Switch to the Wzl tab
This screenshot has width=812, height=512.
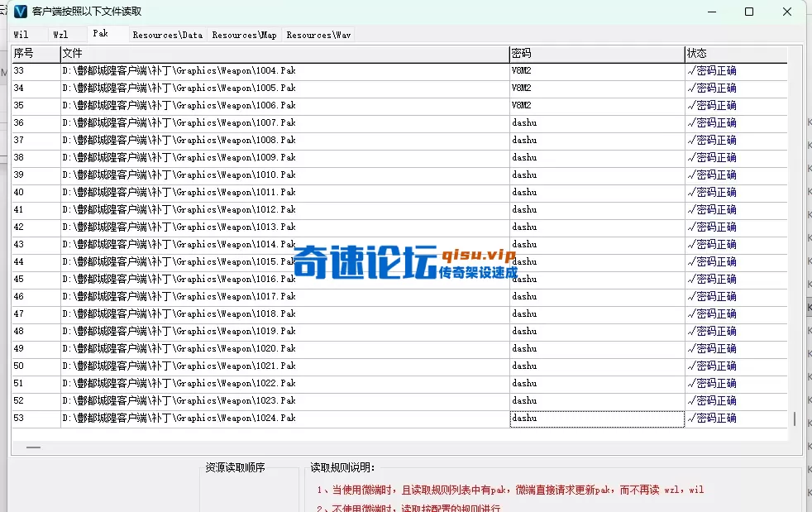(x=60, y=35)
